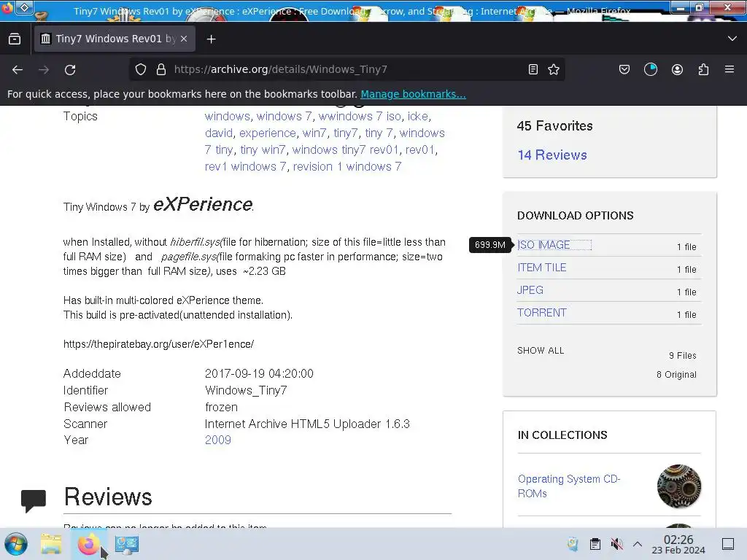This screenshot has width=747, height=560.
Task: Close the Tiny7 Windows Rev01 tab
Action: (x=184, y=39)
